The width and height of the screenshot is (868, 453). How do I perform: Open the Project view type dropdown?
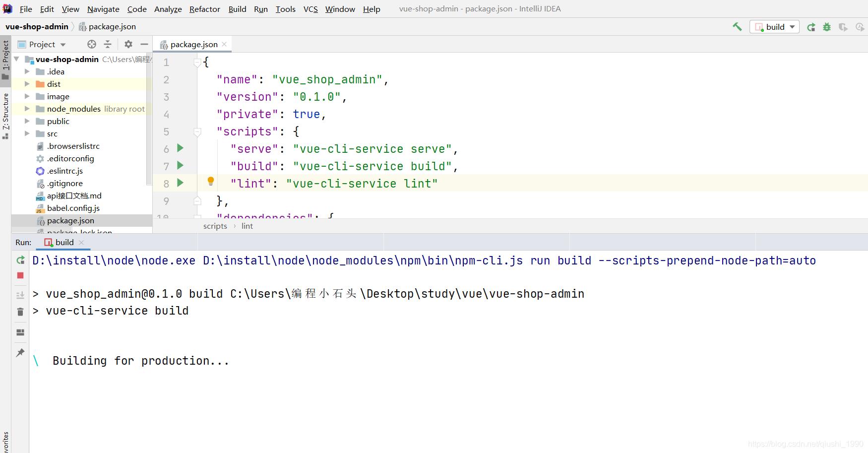(x=42, y=44)
